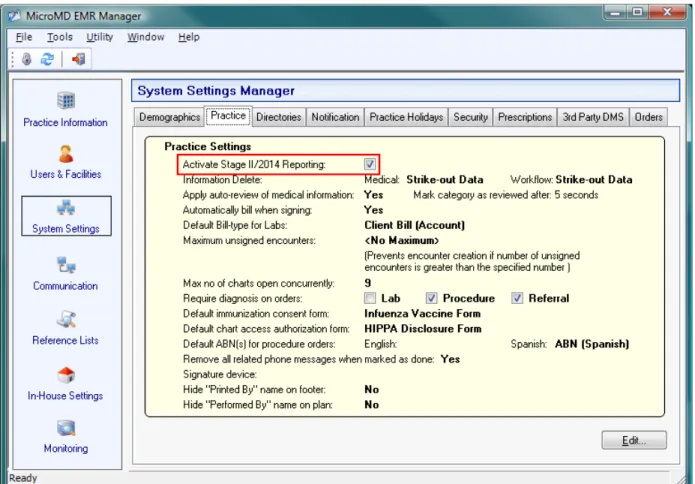Click the Signature device label

pos(220,374)
